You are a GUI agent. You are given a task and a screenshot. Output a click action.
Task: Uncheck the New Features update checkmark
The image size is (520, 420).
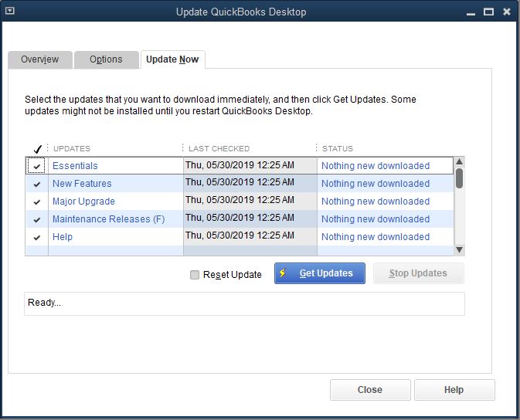[37, 184]
